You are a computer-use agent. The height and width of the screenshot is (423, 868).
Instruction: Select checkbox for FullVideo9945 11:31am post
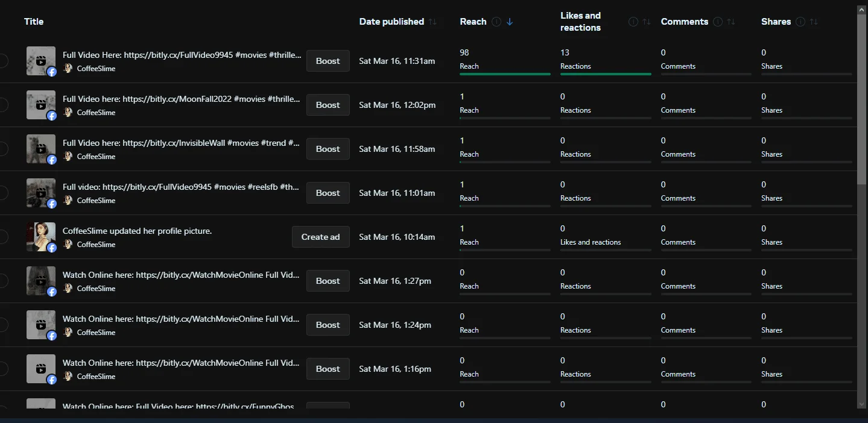(x=2, y=61)
